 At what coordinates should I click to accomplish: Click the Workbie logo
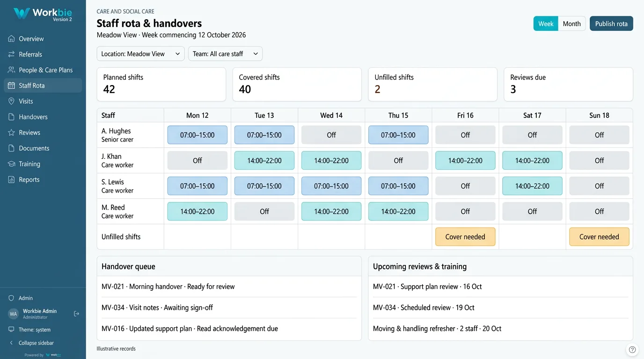tap(43, 14)
